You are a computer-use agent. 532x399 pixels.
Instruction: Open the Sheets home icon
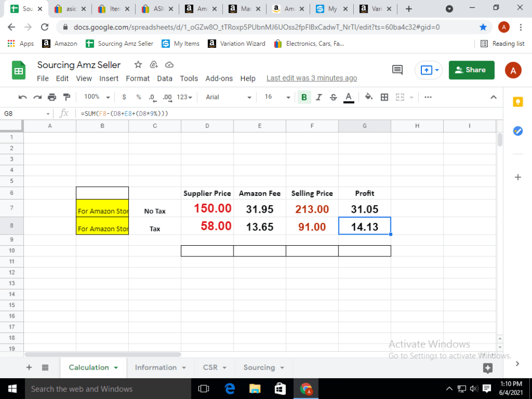point(19,70)
